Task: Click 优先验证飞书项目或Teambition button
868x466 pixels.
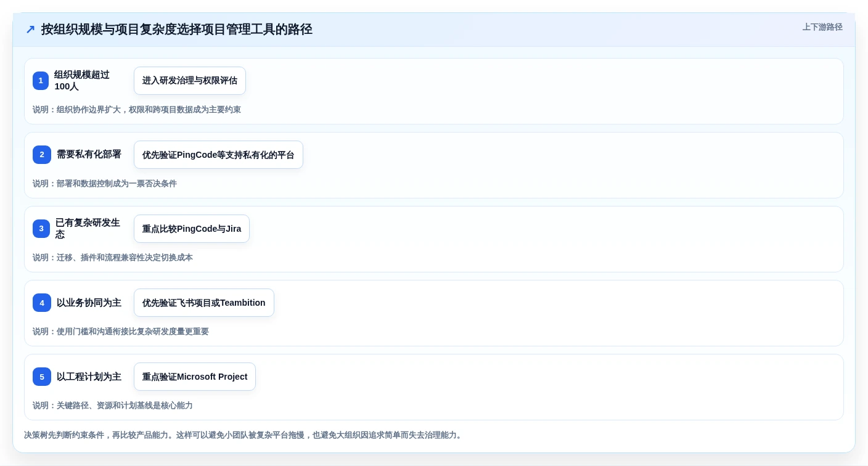Action: [204, 303]
